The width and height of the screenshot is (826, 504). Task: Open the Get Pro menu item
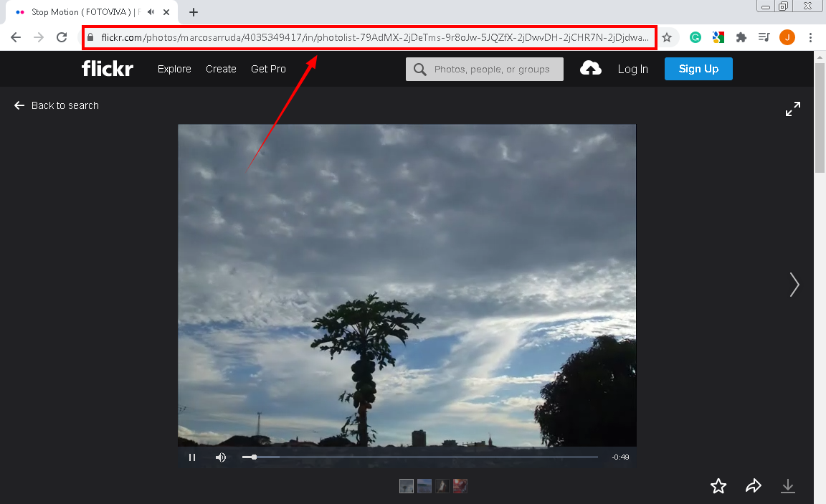pos(268,68)
